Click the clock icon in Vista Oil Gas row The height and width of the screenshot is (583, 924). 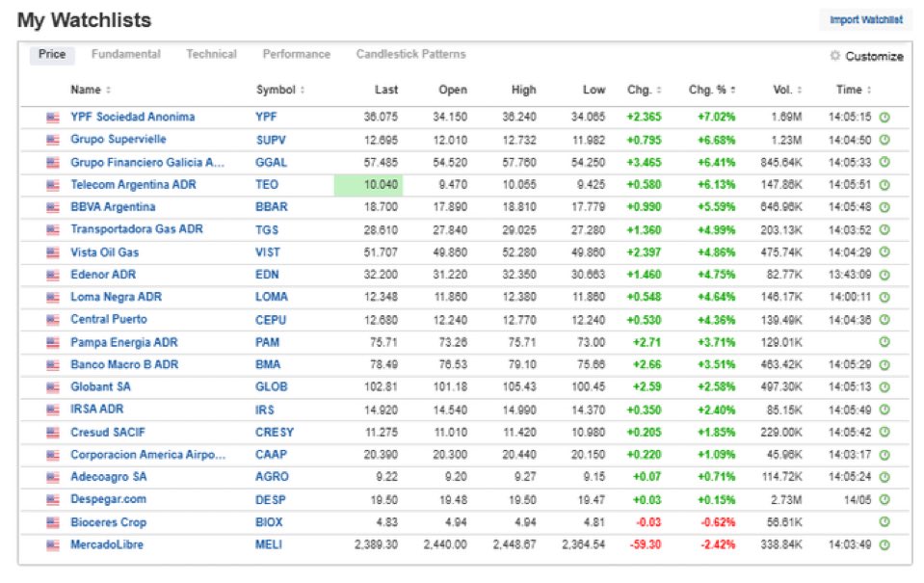pyautogui.click(x=884, y=252)
